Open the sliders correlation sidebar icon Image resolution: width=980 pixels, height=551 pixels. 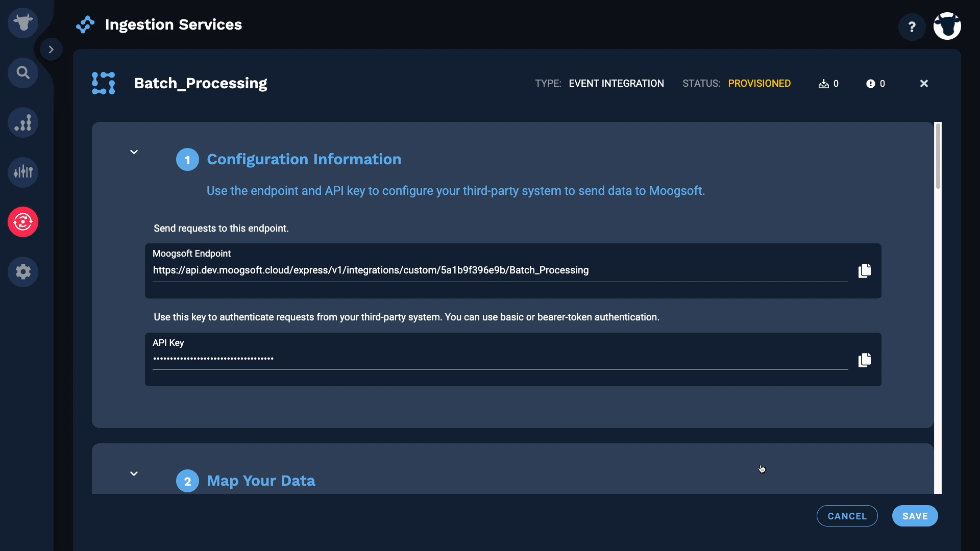[23, 172]
